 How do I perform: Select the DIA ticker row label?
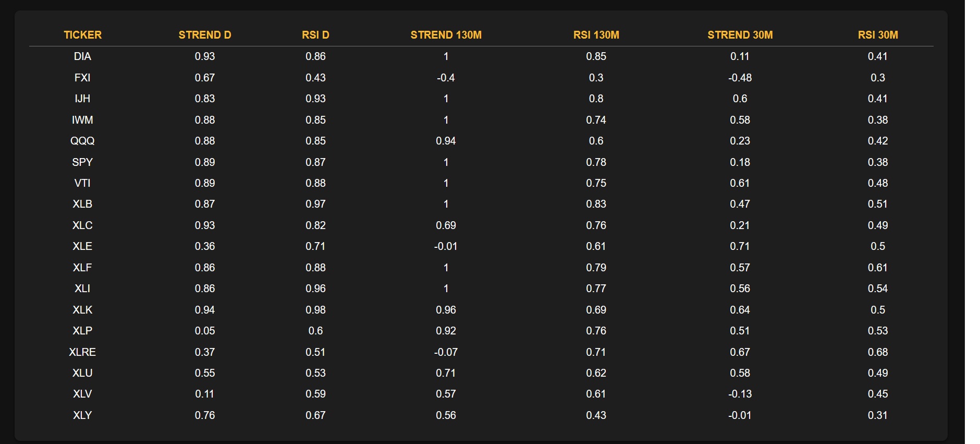pyautogui.click(x=82, y=56)
